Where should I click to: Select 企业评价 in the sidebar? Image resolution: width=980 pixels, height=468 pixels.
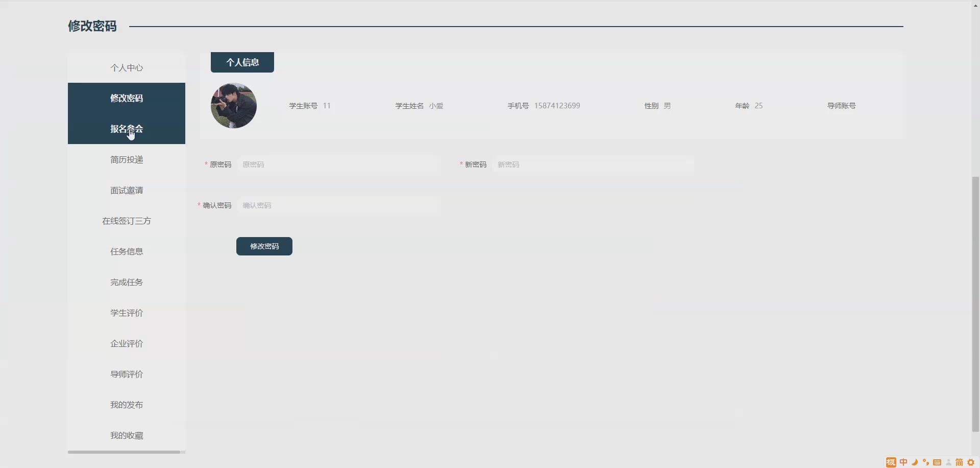coord(127,343)
